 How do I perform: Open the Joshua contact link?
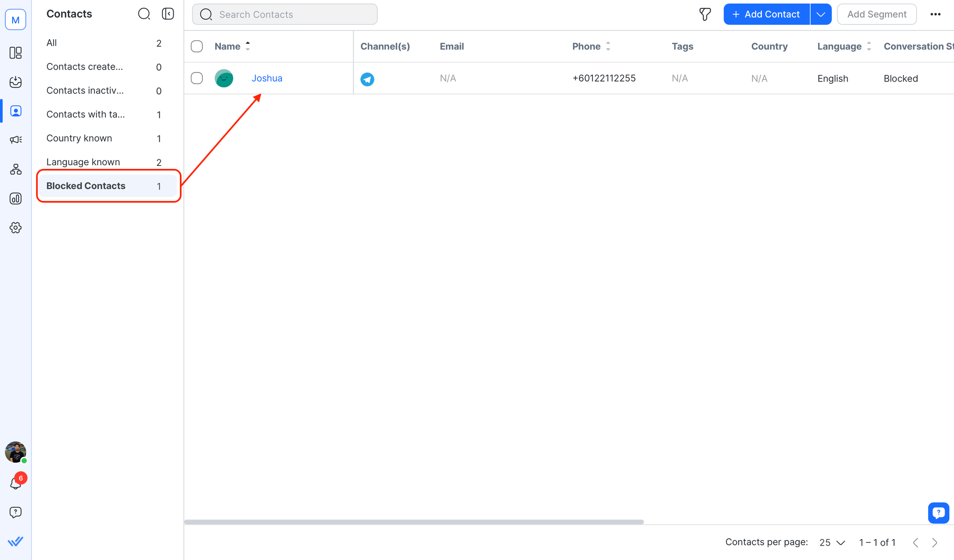pos(267,78)
